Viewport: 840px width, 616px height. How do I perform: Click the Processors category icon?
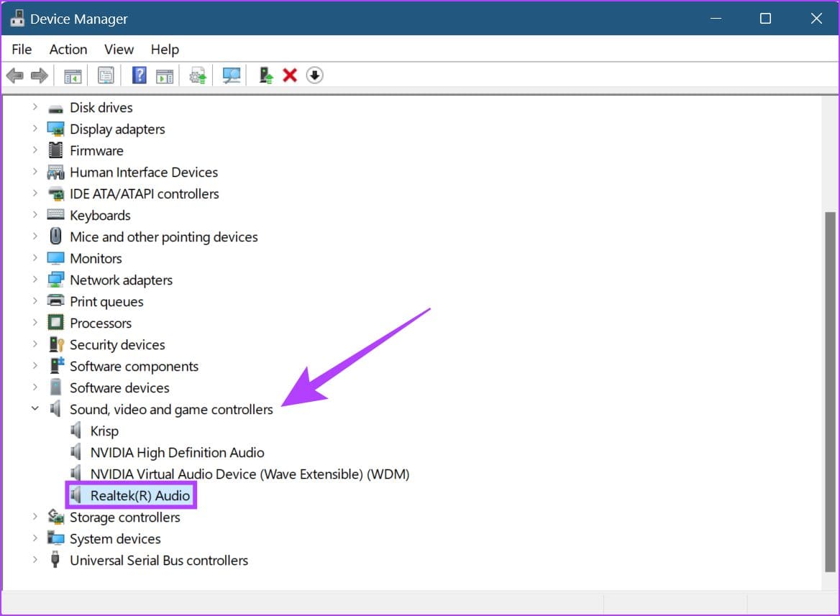pos(55,323)
